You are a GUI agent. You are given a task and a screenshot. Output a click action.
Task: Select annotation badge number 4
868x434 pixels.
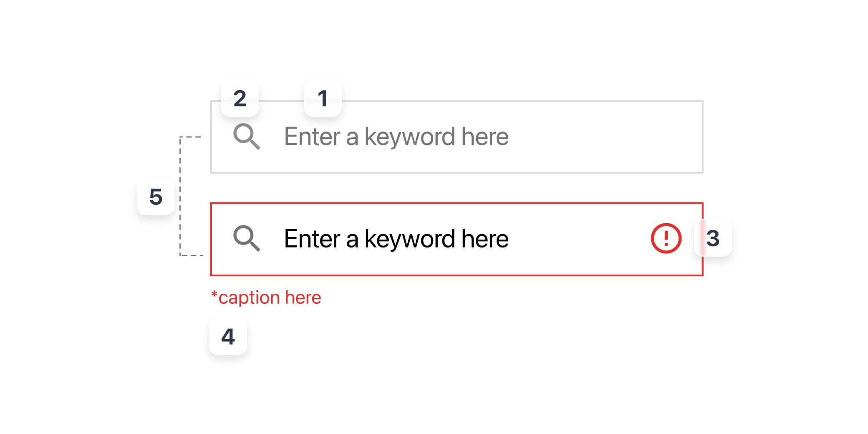(x=228, y=336)
